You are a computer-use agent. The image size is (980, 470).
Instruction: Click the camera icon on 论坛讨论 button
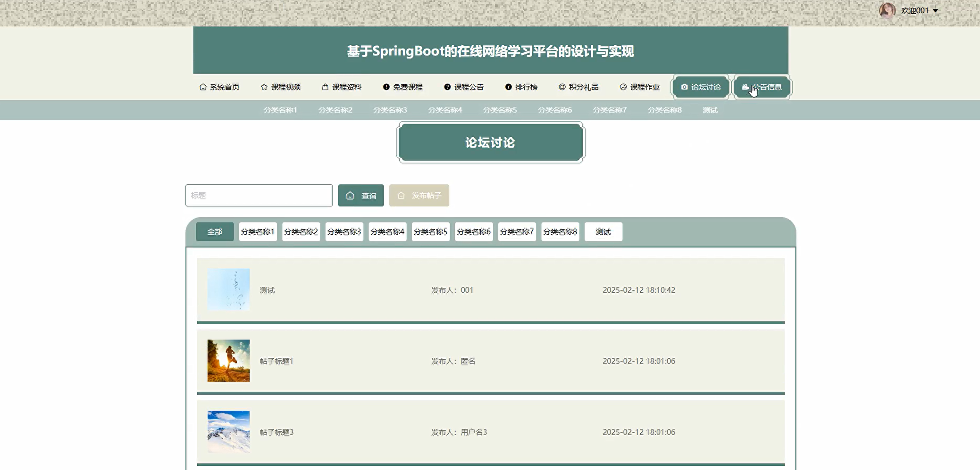pyautogui.click(x=685, y=87)
